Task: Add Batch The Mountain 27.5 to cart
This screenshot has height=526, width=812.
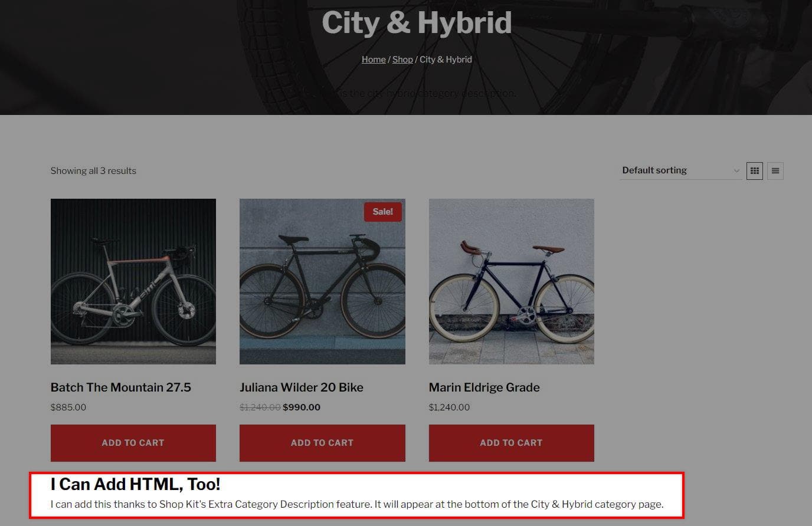Action: [133, 443]
